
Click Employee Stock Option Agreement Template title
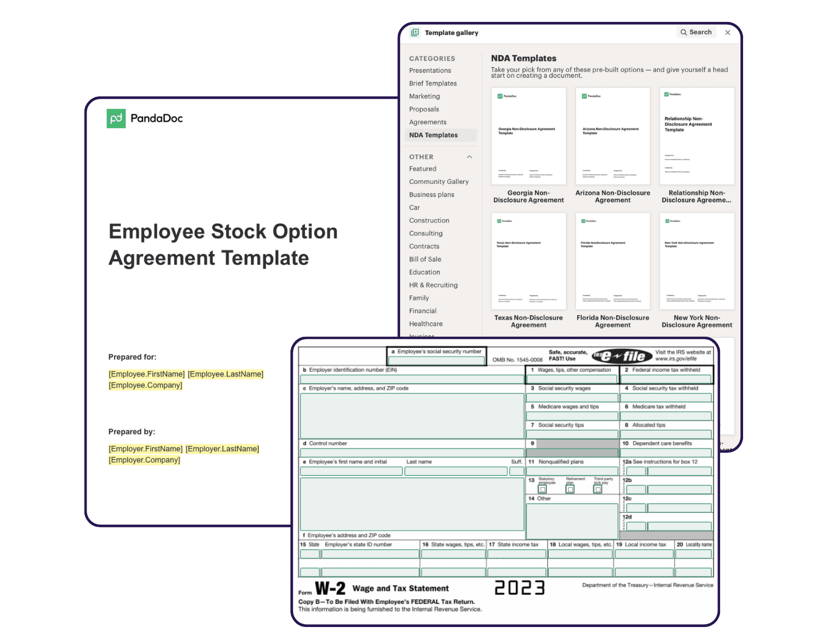click(223, 245)
